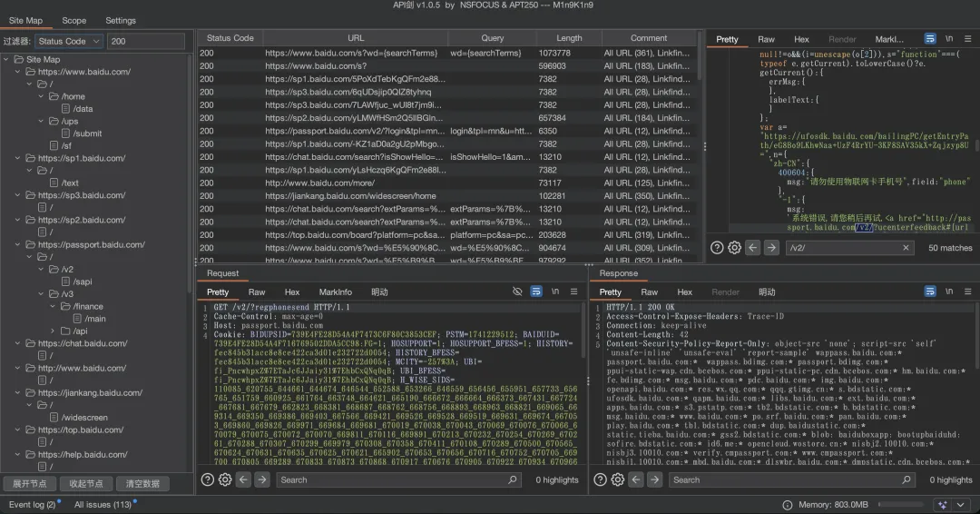
Task: Click the 收起节点 collapse nodes button
Action: (85, 483)
